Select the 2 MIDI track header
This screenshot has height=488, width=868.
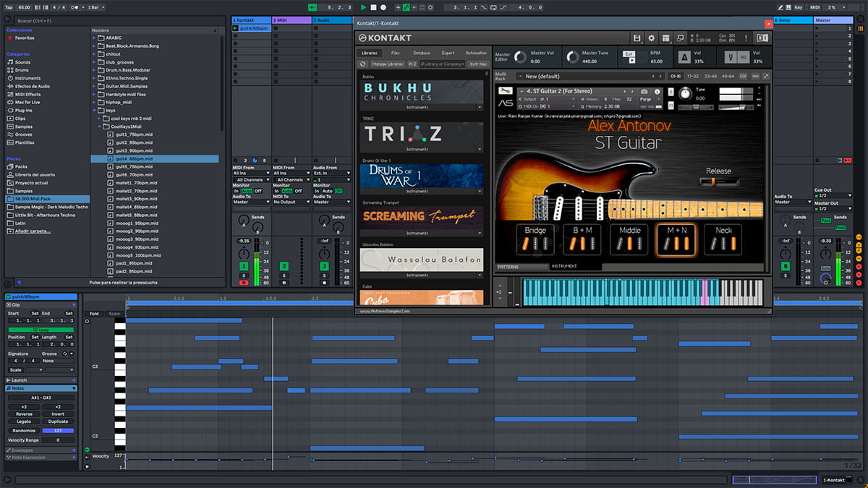click(291, 20)
